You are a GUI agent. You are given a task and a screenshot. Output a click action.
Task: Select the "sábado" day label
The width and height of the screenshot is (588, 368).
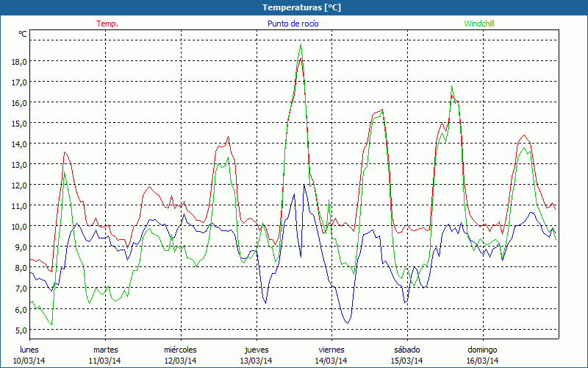[406, 350]
